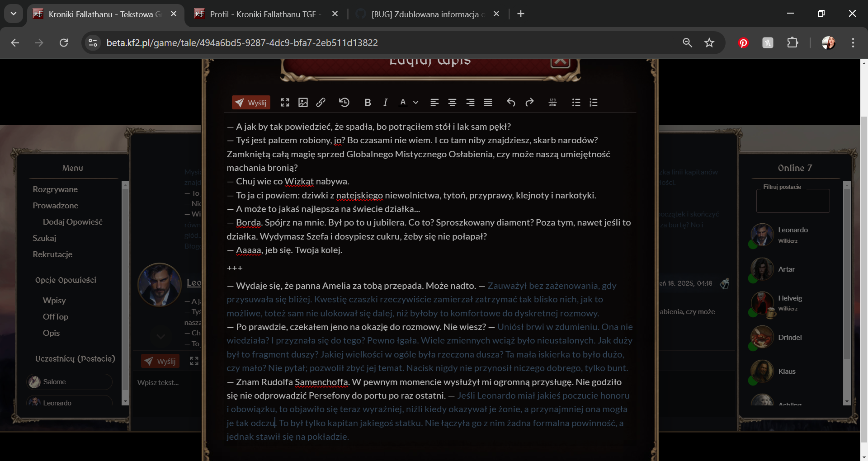The height and width of the screenshot is (461, 868).
Task: Open the Chrome profile avatar
Action: coord(828,43)
